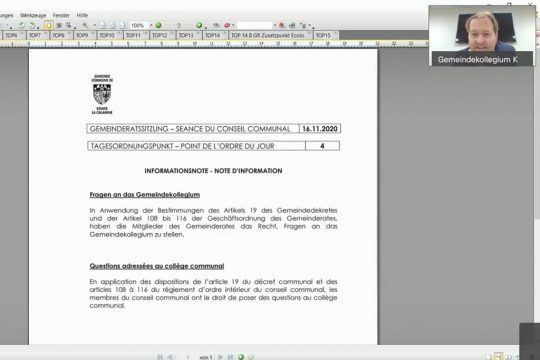Select single page layout icon at bottom right
The height and width of the screenshot is (360, 540).
tap(488, 357)
